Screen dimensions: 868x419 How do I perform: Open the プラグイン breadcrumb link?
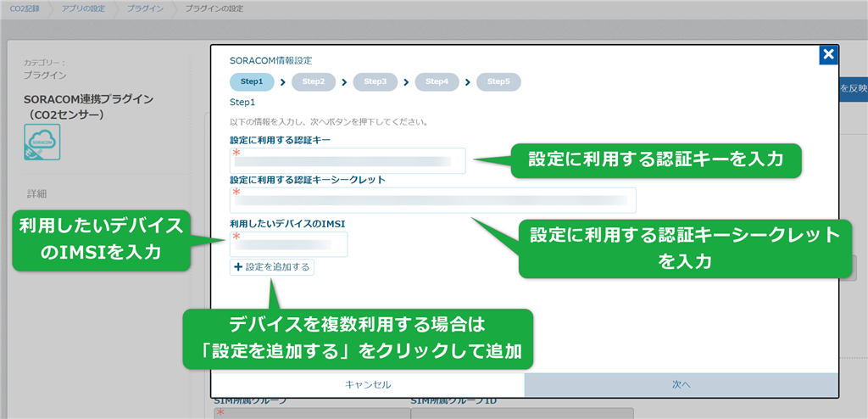(x=146, y=8)
